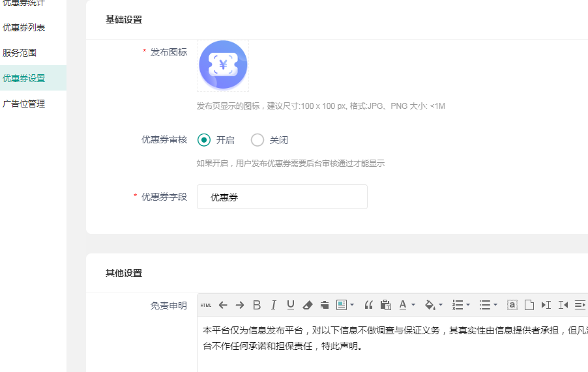
Task: Click 优惠券设置 sidebar item
Action: tap(24, 78)
